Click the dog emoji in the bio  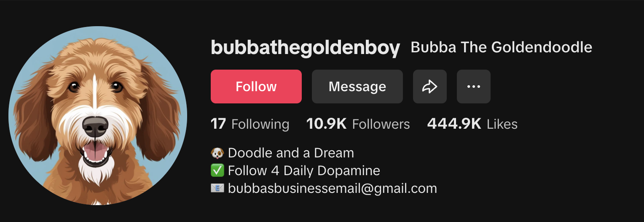tap(217, 153)
